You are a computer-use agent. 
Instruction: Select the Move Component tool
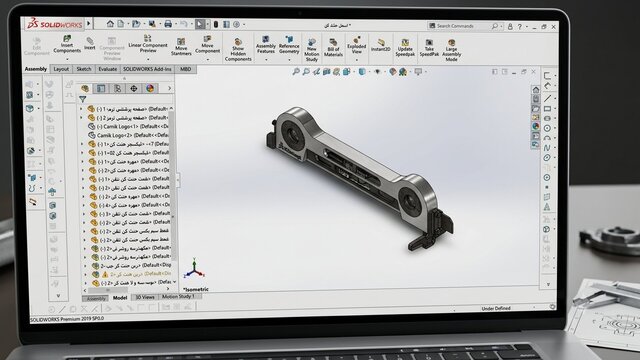pos(207,44)
